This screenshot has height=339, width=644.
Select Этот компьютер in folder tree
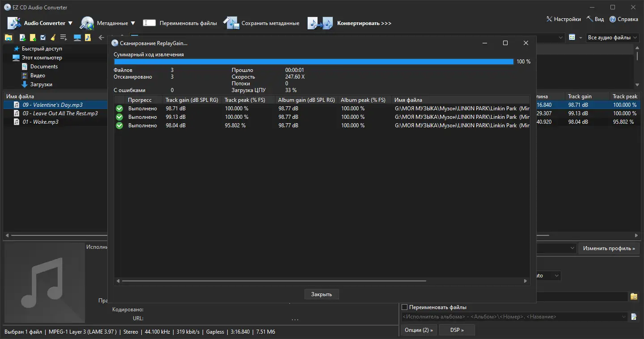coord(42,58)
